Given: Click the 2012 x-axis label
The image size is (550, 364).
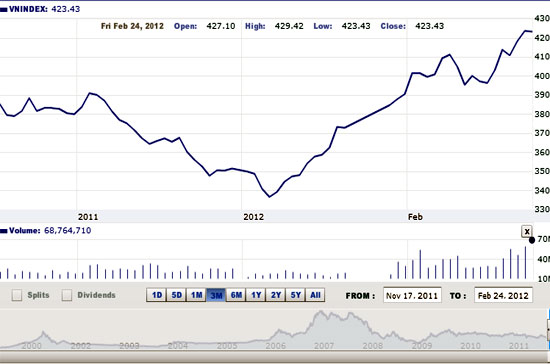Looking at the screenshot, I should coord(254,217).
